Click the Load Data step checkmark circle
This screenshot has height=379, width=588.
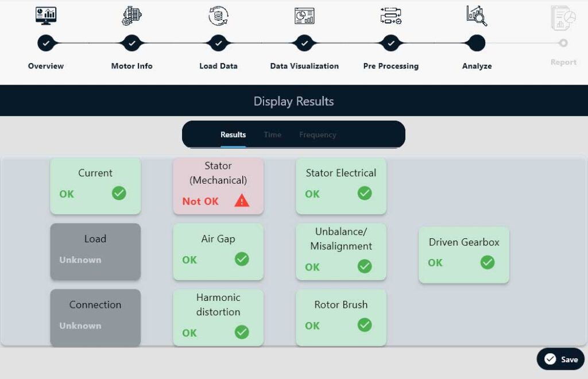(x=218, y=43)
